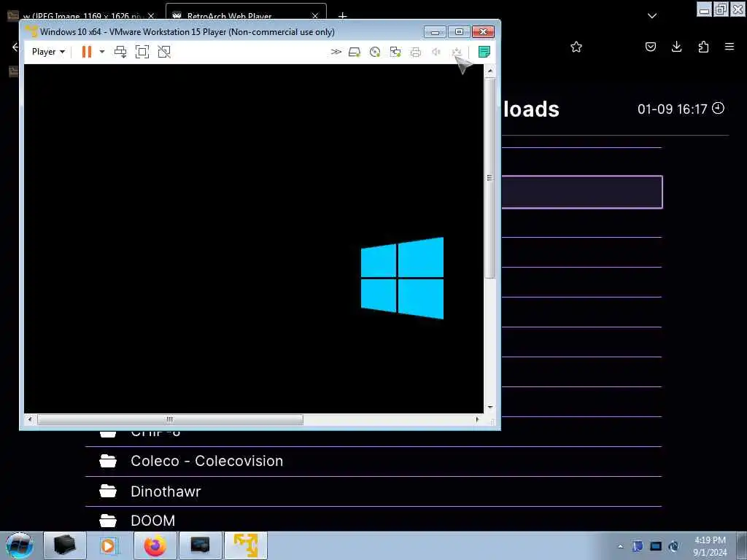Expand the power options dropdown arrow beside pause

[x=102, y=52]
